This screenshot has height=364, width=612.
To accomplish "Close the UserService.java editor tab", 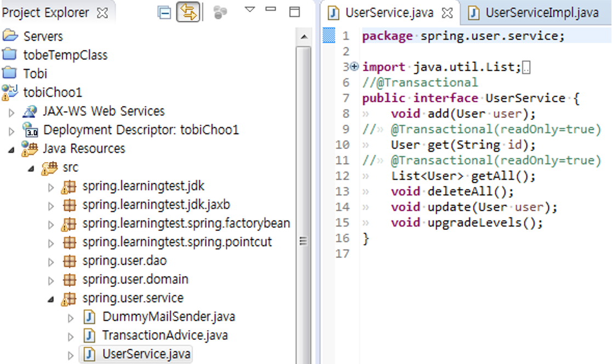I will tap(447, 13).
